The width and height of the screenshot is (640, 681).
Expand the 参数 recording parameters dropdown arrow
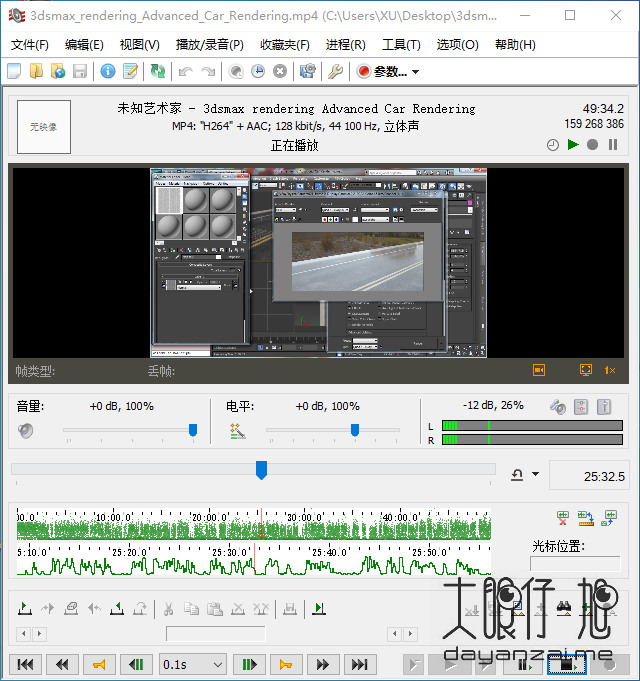[x=416, y=71]
